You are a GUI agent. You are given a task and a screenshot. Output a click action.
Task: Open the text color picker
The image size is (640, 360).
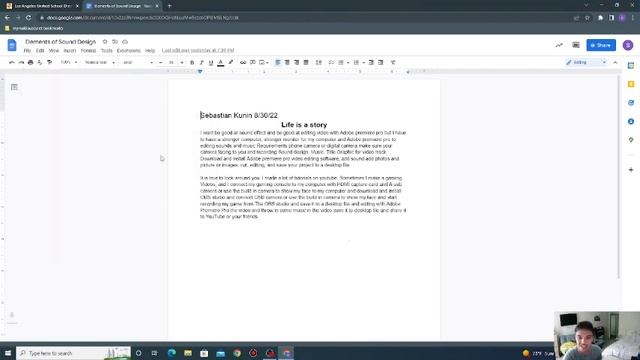pos(221,62)
